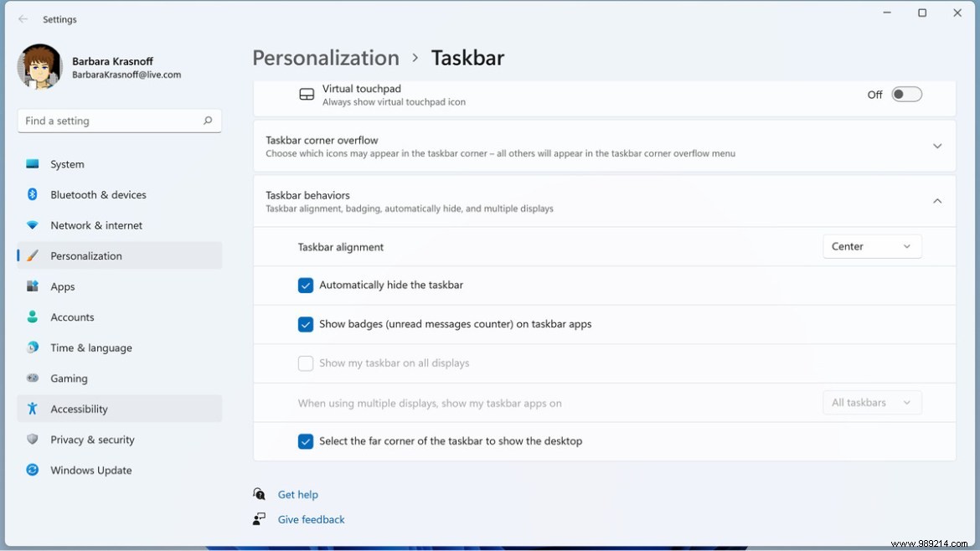Open the Taskbar alignment dropdown
This screenshot has height=551, width=980.
872,246
